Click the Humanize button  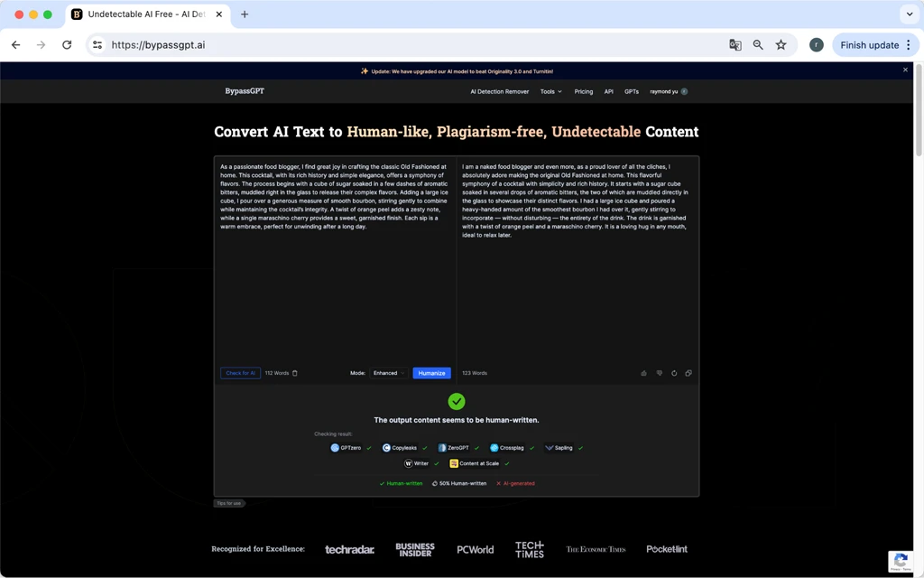(431, 373)
